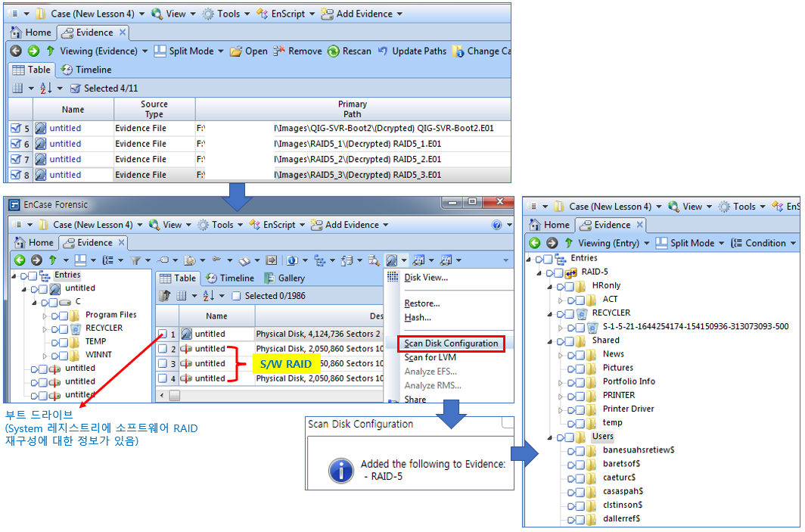This screenshot has height=532, width=805.
Task: Check the box for table row 4 untitled
Action: tap(163, 378)
